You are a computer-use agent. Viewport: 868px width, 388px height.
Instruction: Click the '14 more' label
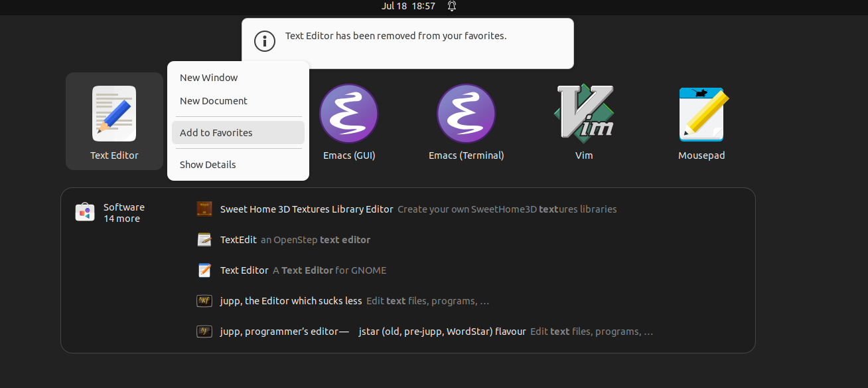121,219
